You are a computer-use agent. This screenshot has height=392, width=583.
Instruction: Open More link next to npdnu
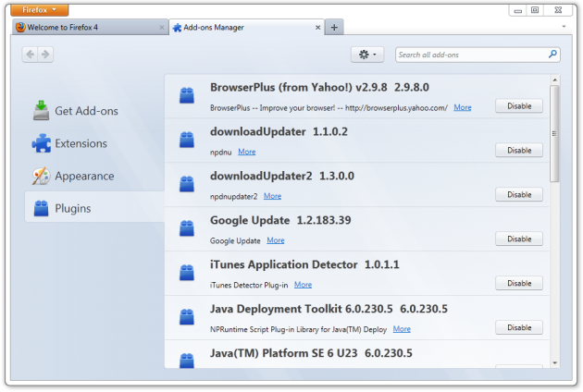[247, 152]
